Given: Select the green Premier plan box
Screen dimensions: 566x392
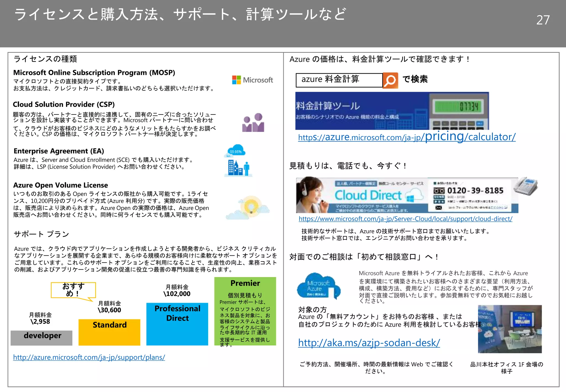Looking at the screenshot, I should [245, 311].
